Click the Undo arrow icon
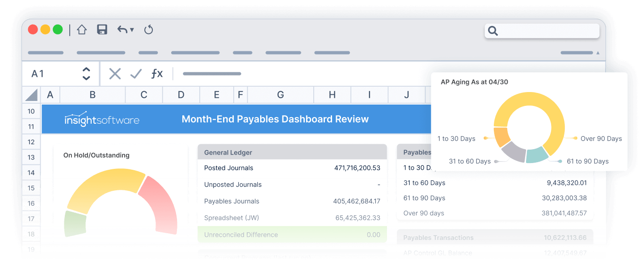Viewport: 644px width, 260px height. click(x=122, y=30)
